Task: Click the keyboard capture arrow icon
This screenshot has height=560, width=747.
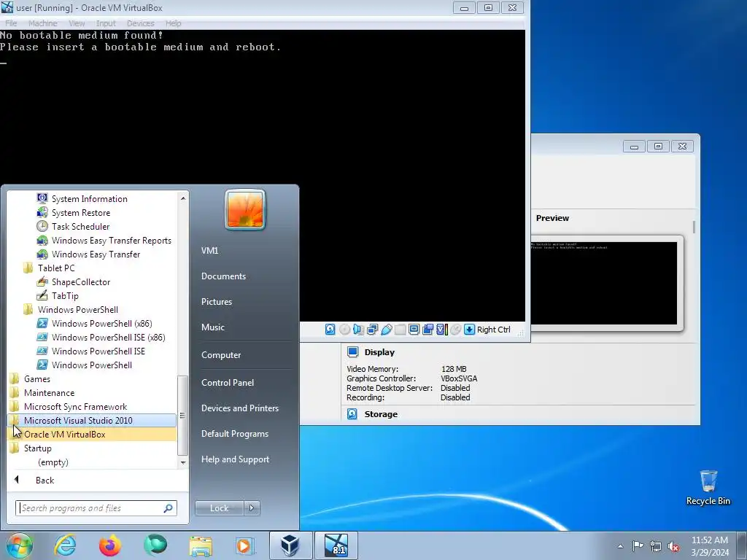Action: [469, 330]
